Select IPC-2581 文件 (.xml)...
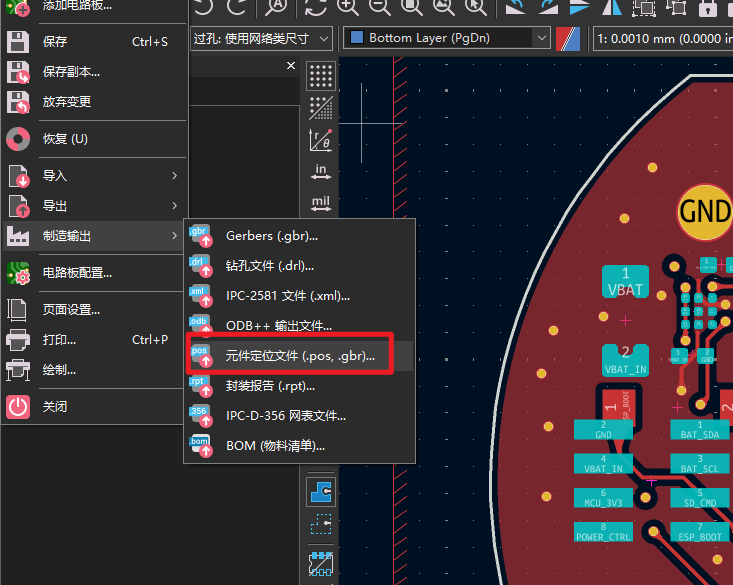Viewport: 733px width, 585px height. point(299,296)
